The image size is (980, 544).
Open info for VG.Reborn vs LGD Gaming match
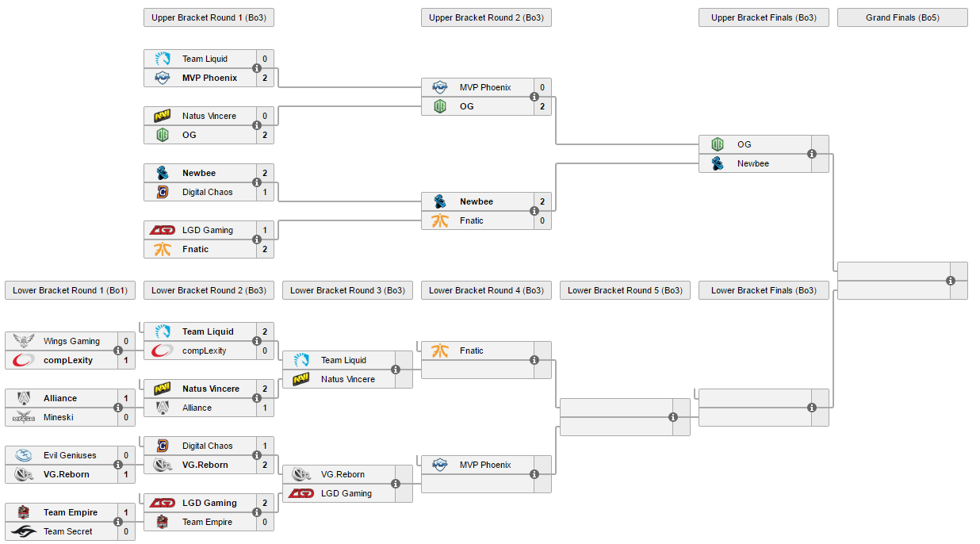pos(396,484)
